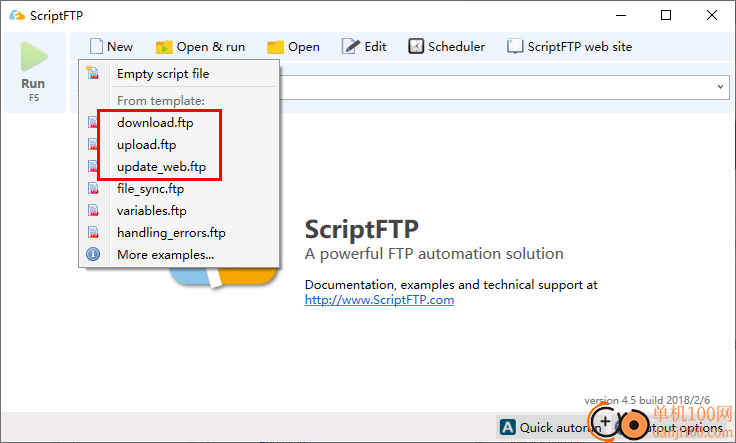Click the info icon beside More examples

pyautogui.click(x=93, y=254)
